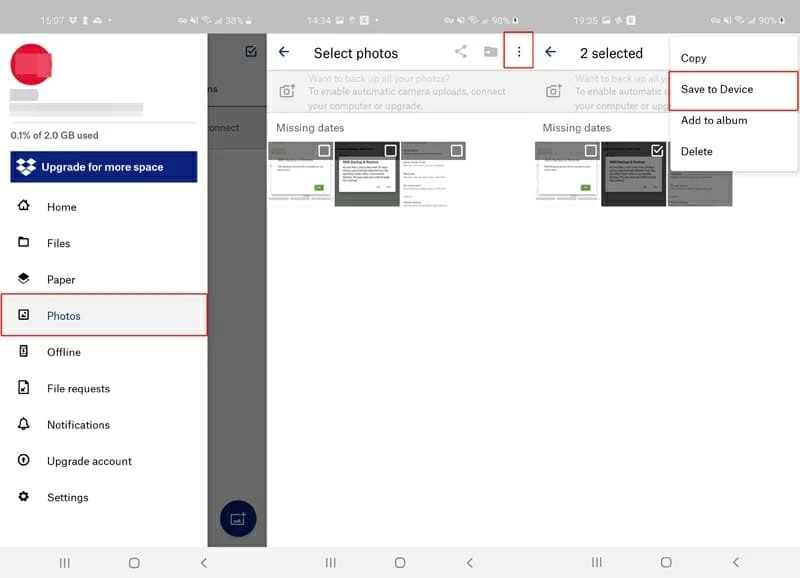800x578 pixels.
Task: Open Files folder icon in sidebar
Action: click(24, 243)
